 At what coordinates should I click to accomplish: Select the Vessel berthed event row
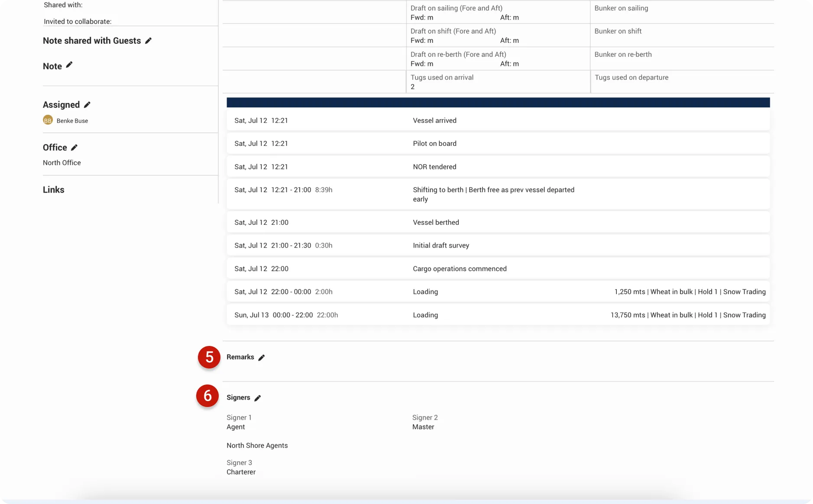pyautogui.click(x=498, y=222)
